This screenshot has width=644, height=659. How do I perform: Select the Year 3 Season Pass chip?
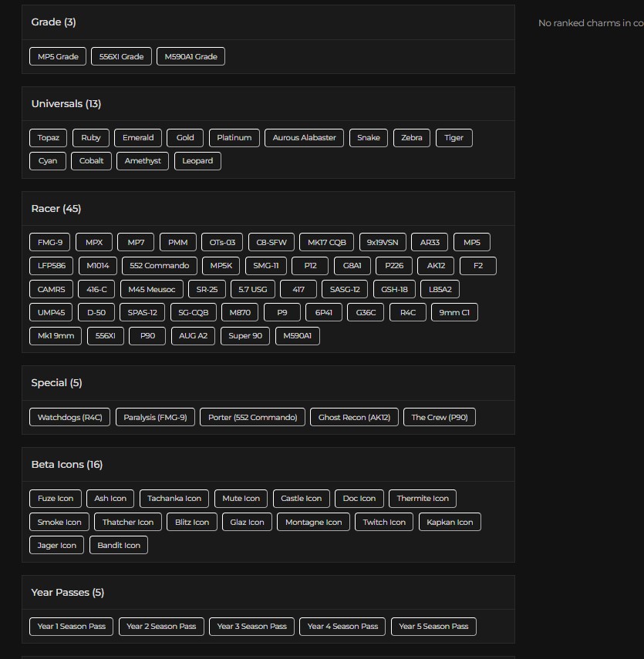251,627
